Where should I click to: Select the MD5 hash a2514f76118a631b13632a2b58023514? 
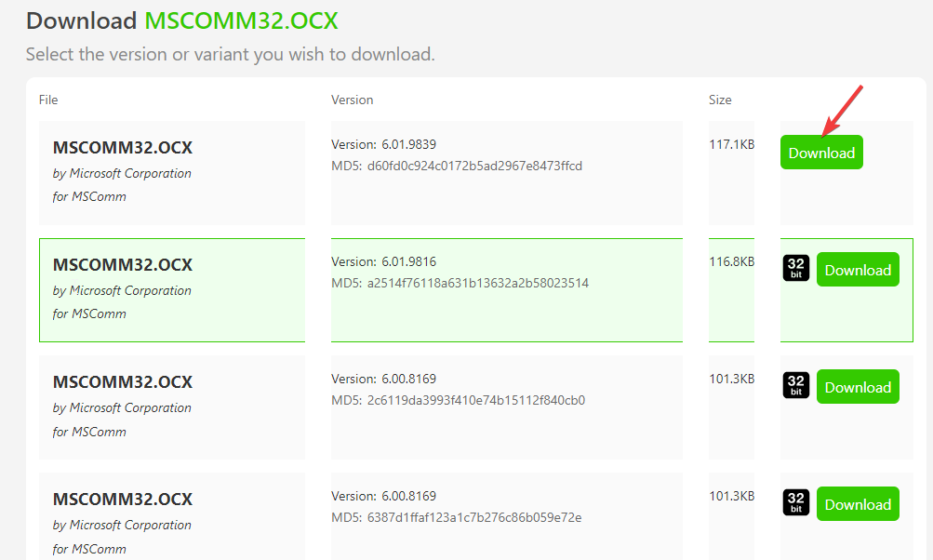pyautogui.click(x=478, y=284)
